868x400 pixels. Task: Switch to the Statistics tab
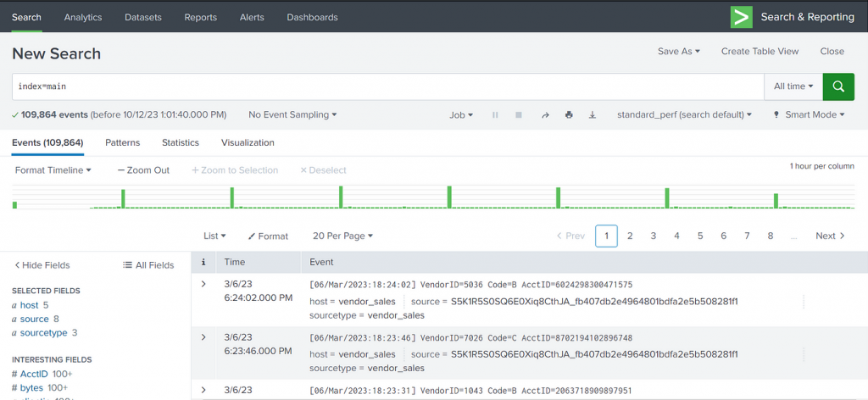click(x=181, y=142)
